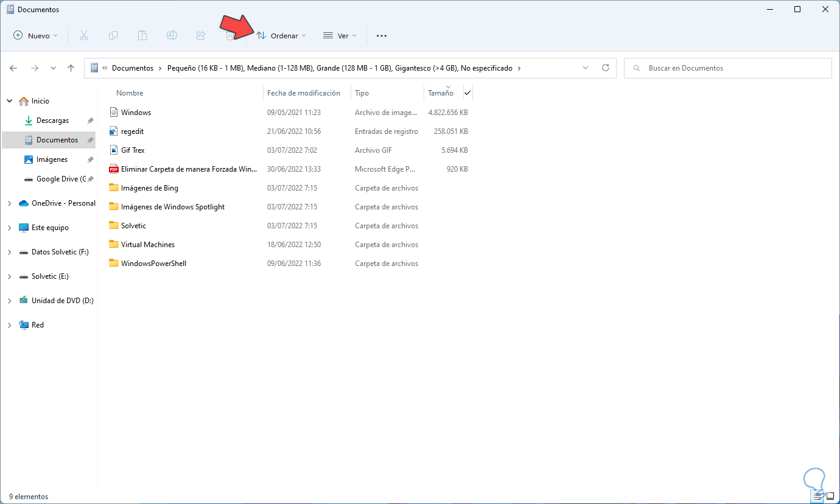Open the Ordenar sort dropdown
Viewport: 840px width, 504px height.
281,35
